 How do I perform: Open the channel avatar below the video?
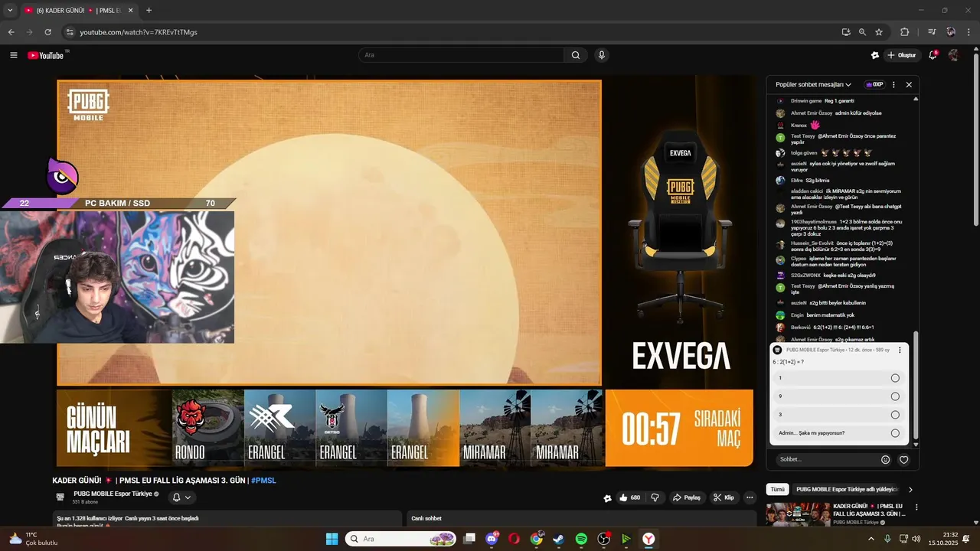pyautogui.click(x=60, y=497)
